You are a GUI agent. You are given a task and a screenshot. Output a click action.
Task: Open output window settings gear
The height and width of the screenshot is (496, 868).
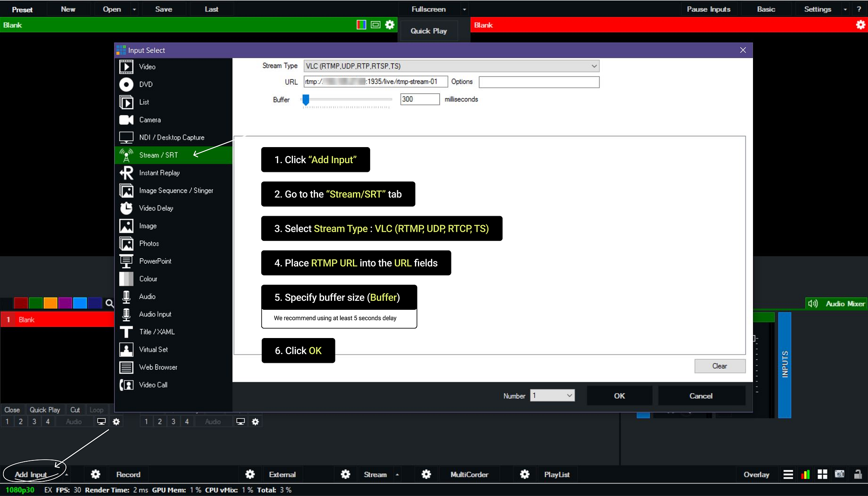coord(861,25)
